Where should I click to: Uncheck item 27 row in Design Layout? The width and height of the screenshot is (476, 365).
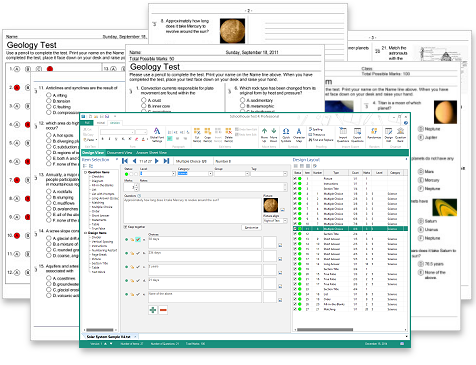295,309
